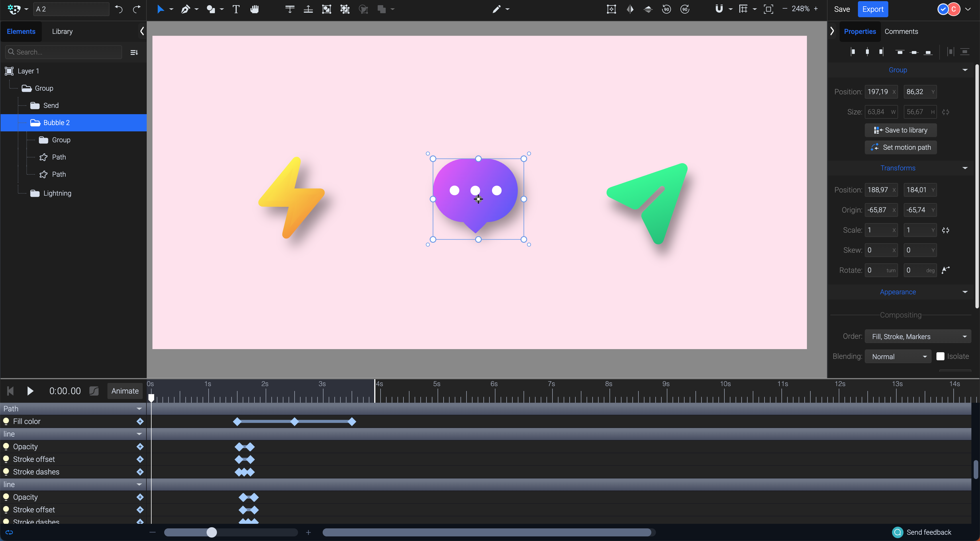
Task: Toggle the magnet snapping icon
Action: [x=719, y=9]
